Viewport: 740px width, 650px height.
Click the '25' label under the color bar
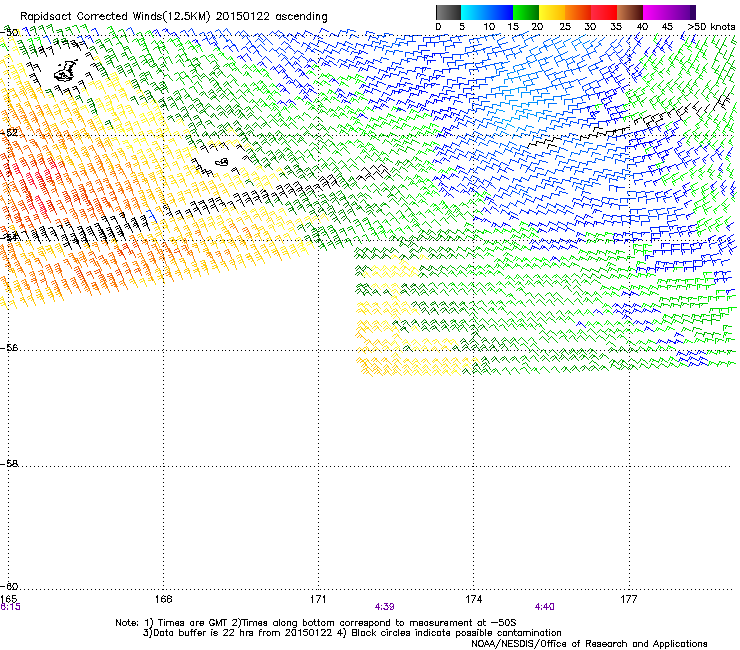tap(565, 27)
